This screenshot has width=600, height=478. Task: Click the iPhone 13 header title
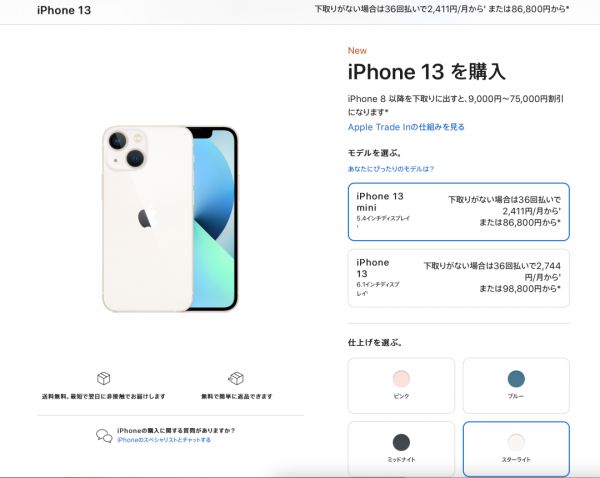click(64, 10)
